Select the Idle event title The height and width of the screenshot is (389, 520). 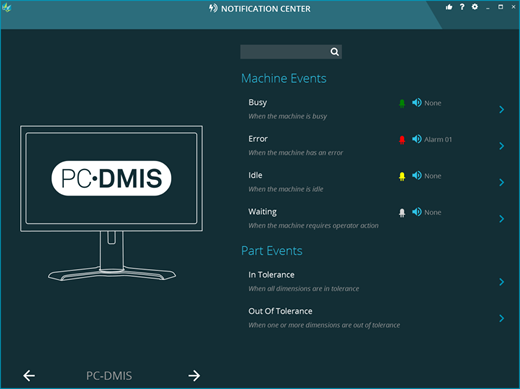coord(255,175)
